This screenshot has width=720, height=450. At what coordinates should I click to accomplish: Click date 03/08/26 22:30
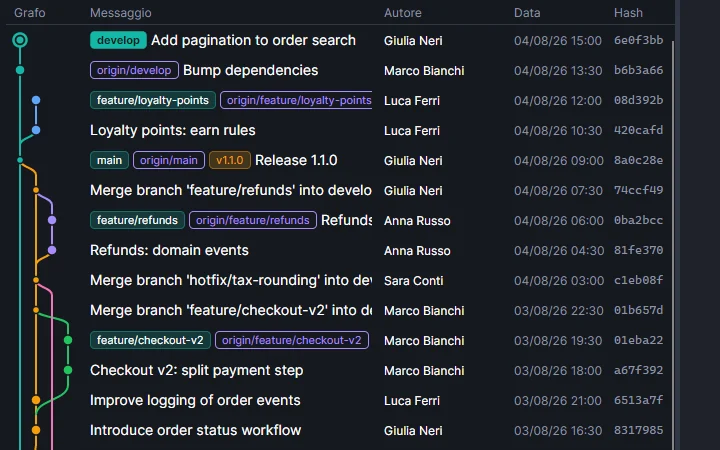[558, 310]
